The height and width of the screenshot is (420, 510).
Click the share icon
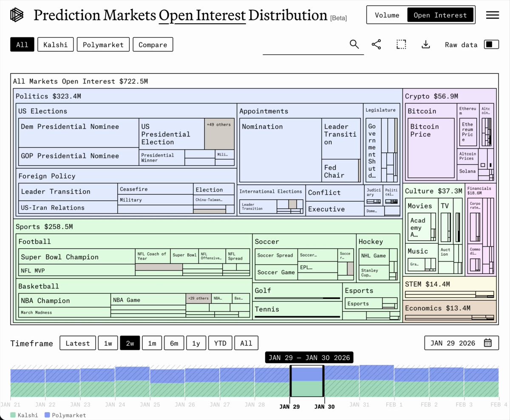(376, 44)
